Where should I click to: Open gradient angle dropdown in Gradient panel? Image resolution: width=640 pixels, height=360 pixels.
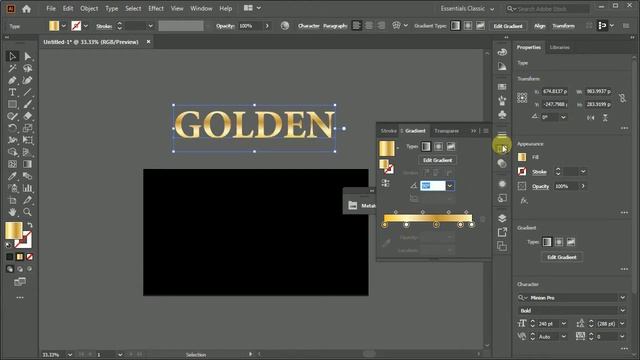tap(450, 186)
